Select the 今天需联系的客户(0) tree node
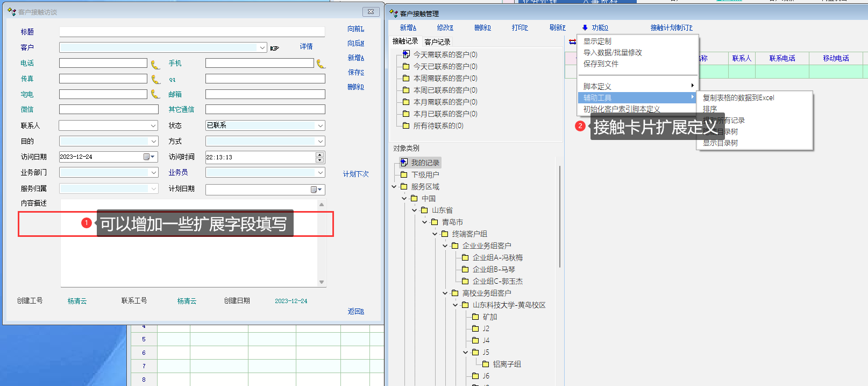Viewport: 868px width, 386px height. (x=445, y=54)
